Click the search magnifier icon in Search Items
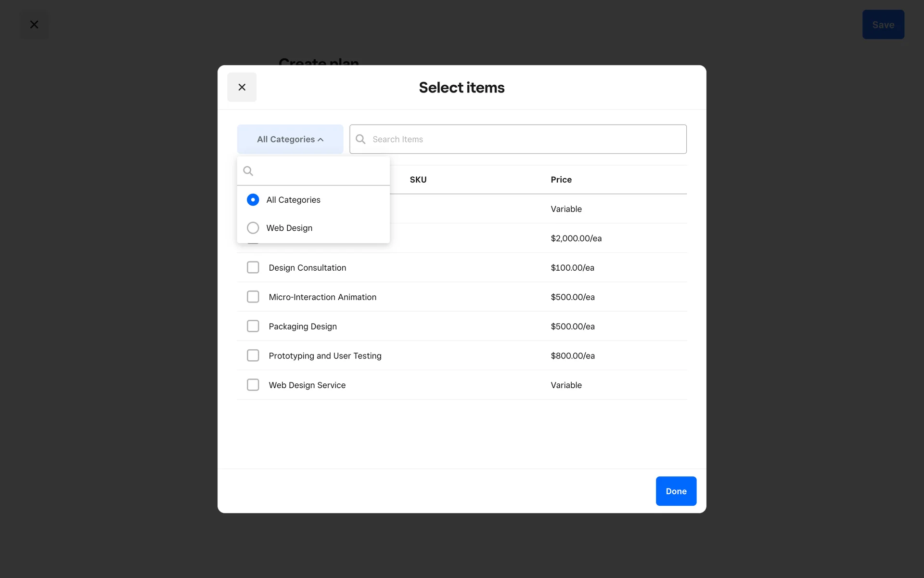 [360, 139]
